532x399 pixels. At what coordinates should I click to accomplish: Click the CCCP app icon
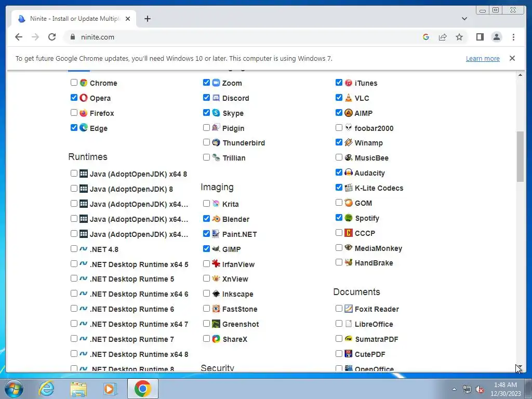pyautogui.click(x=349, y=233)
